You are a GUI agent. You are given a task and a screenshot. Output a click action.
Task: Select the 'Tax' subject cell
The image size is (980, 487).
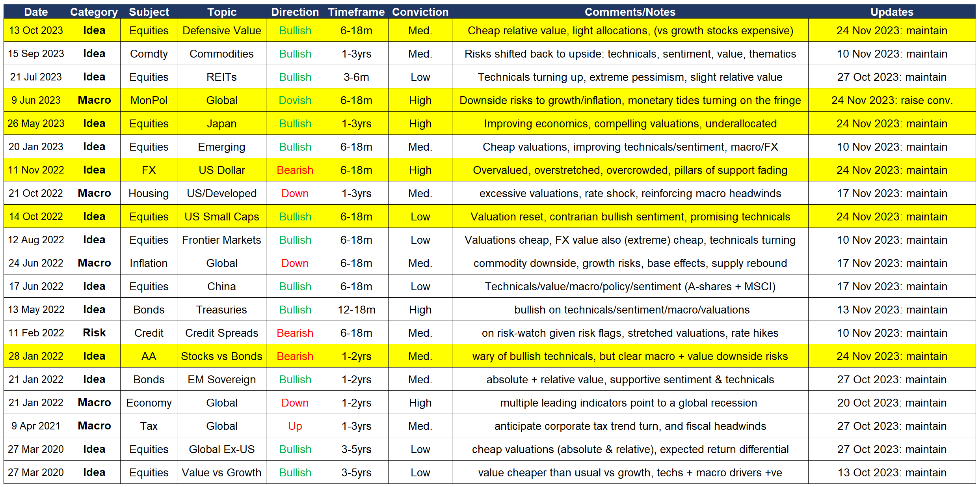pos(149,426)
